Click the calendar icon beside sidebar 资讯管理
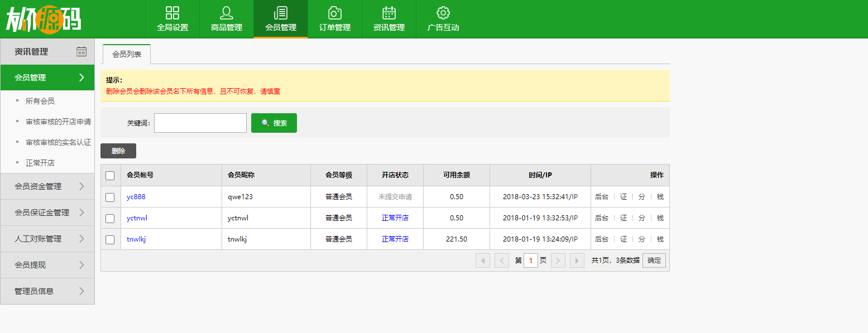The image size is (868, 333). tap(82, 51)
